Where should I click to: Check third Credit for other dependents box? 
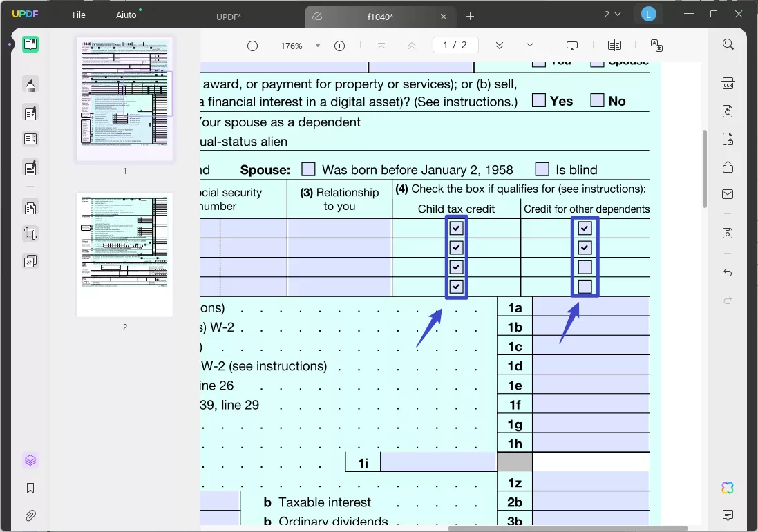(585, 267)
